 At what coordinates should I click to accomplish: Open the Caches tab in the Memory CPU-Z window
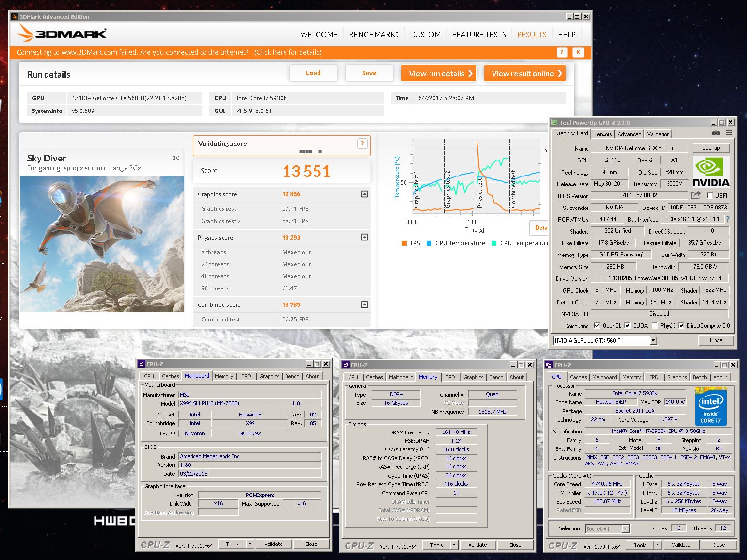375,377
